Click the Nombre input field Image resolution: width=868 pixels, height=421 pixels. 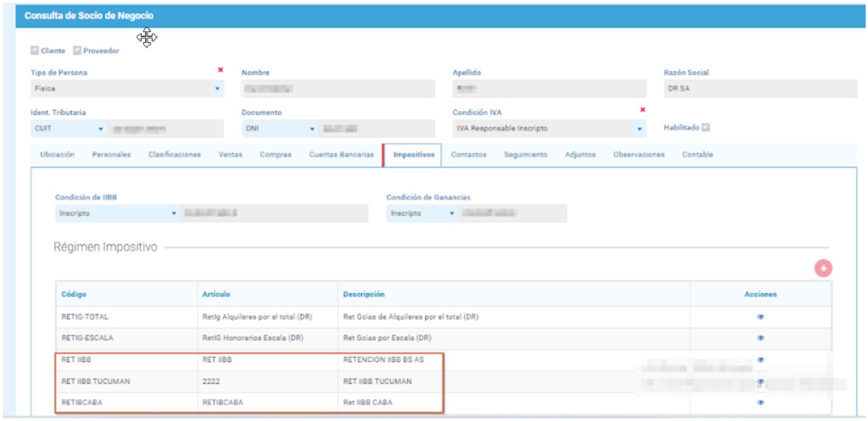339,89
